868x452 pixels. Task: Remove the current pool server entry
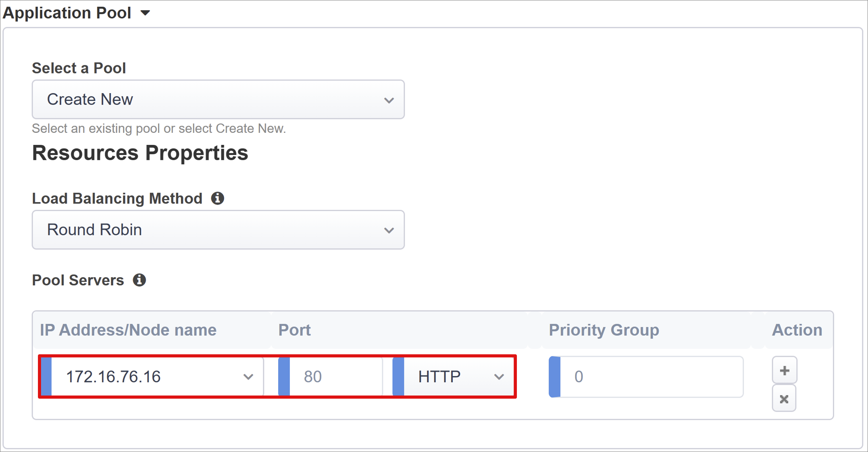pos(784,399)
